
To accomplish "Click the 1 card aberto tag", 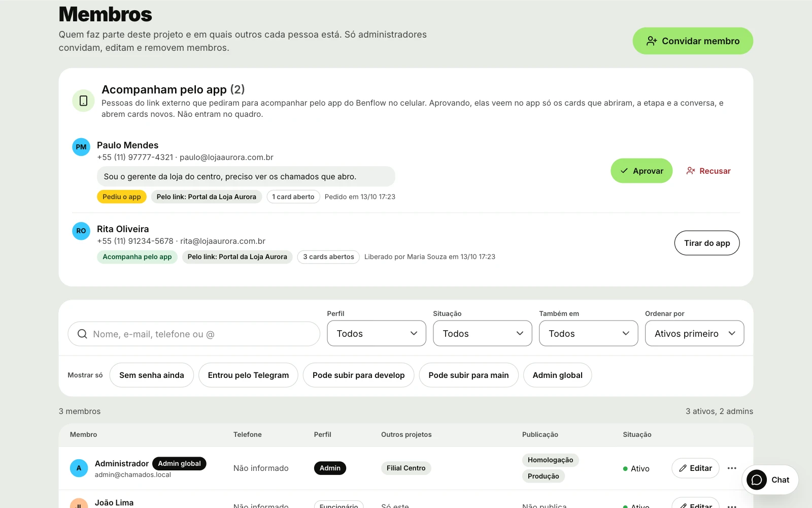I will tap(293, 197).
